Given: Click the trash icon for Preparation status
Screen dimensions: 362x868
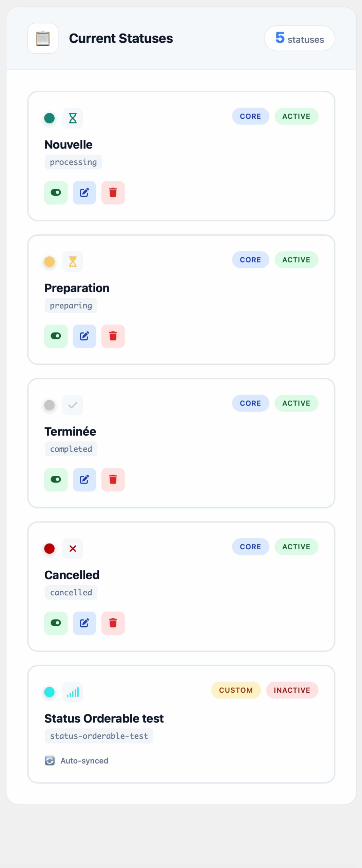Looking at the screenshot, I should click(x=113, y=336).
